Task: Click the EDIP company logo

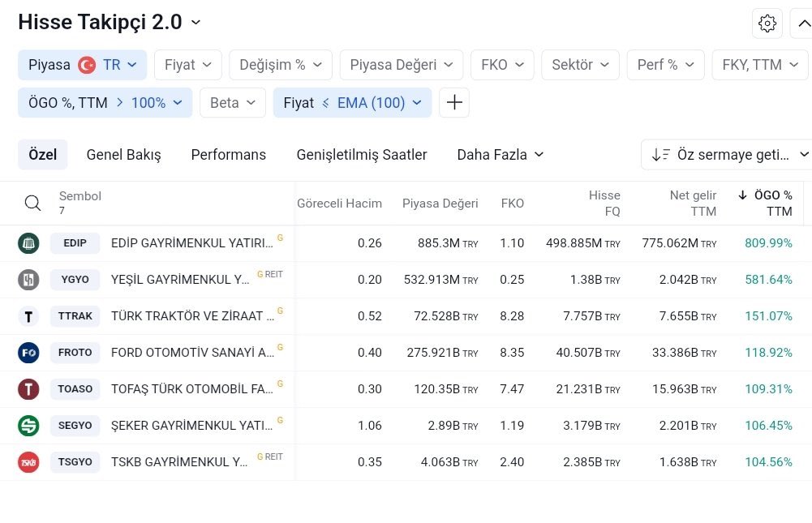Action: [x=28, y=243]
